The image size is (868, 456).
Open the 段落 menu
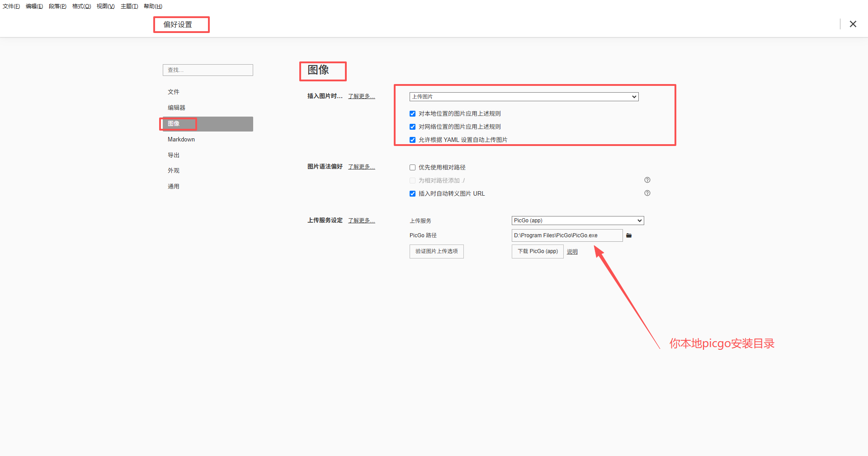point(57,6)
